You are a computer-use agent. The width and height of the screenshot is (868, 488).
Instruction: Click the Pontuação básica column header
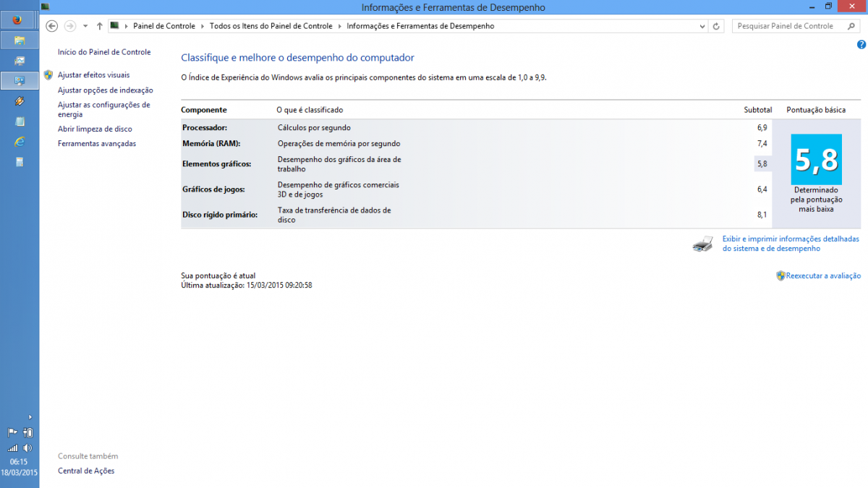[816, 110]
